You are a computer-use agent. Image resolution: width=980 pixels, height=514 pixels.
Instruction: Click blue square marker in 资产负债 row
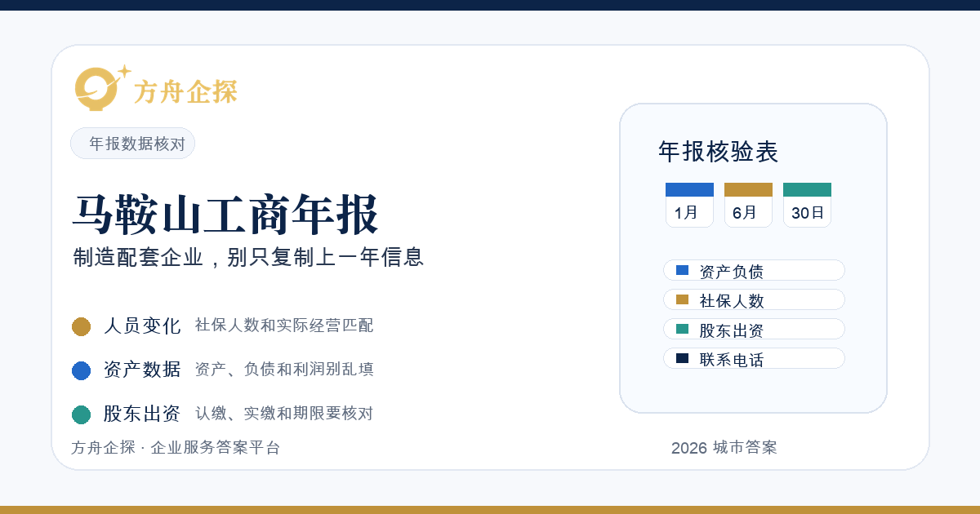click(x=683, y=270)
